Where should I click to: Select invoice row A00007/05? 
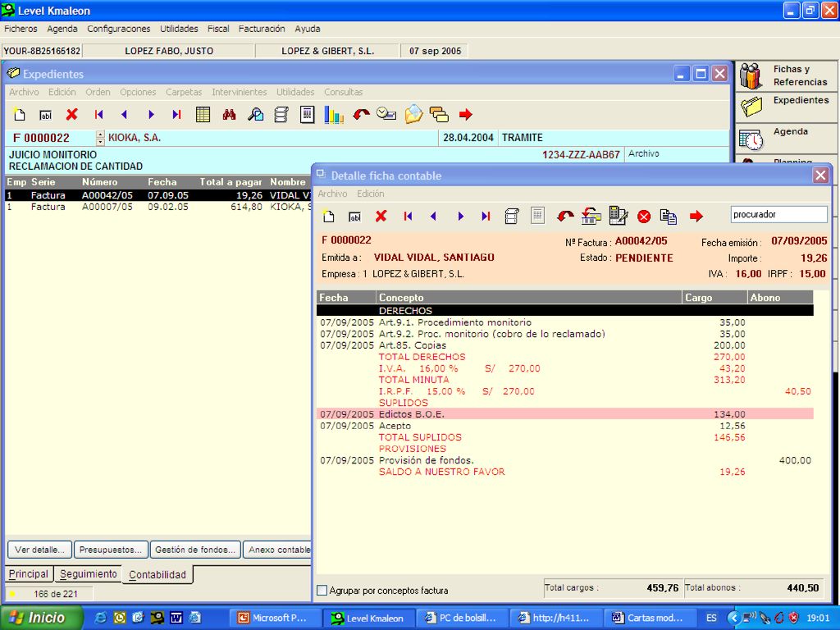158,207
